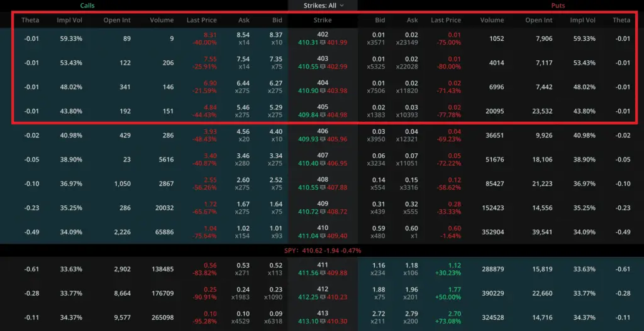Click the scale icon in strike 404 row
The height and width of the screenshot is (331, 644).
(323, 90)
